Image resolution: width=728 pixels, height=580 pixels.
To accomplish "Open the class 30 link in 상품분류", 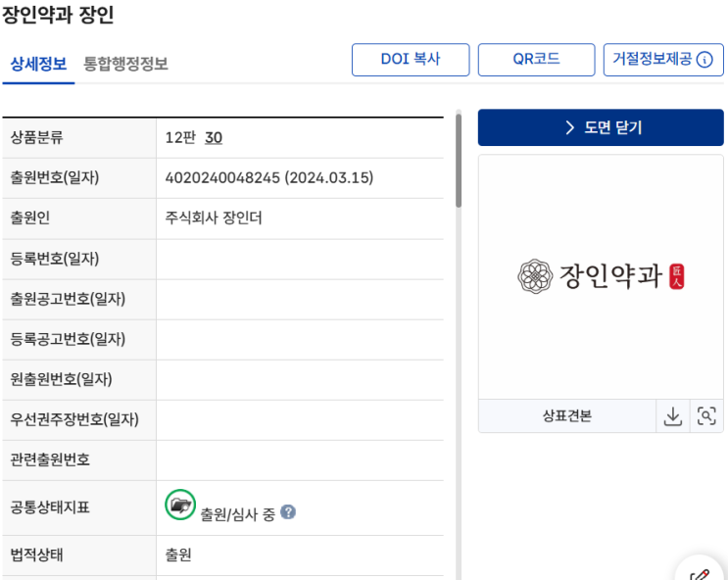I will [214, 138].
